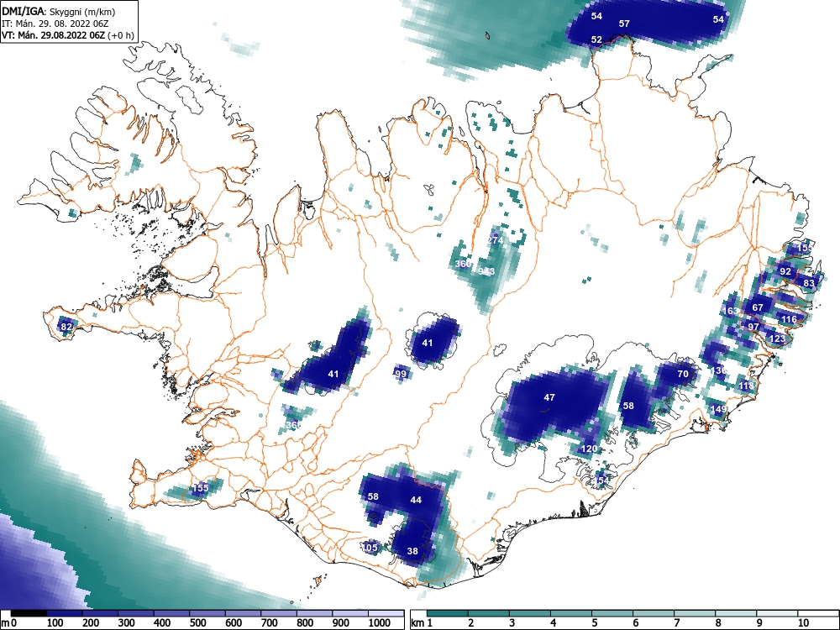Select the value 70 over eastern Vatnajökull
This screenshot has width=840, height=630.
tap(683, 374)
